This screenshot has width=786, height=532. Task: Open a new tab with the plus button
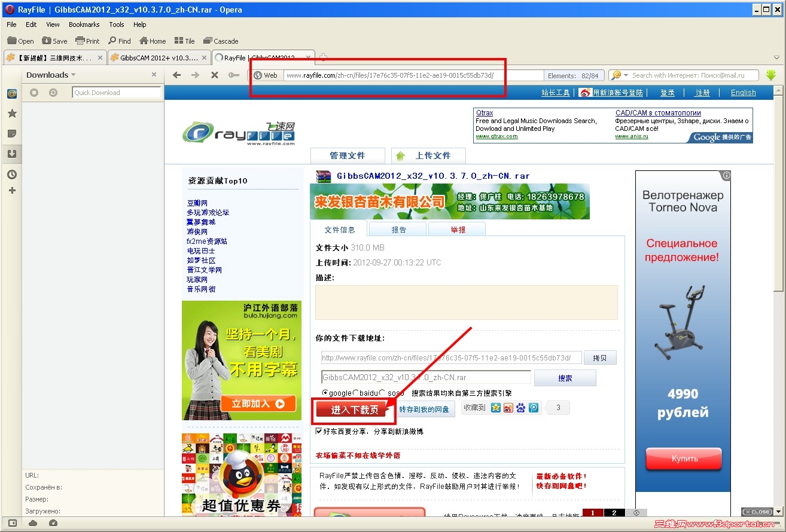[x=323, y=57]
